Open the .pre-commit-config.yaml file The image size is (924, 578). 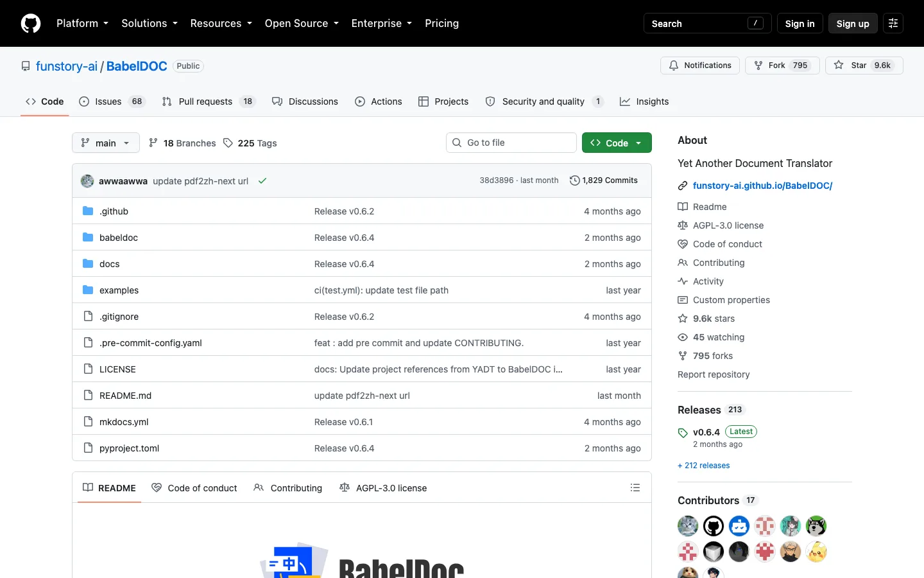tap(151, 343)
